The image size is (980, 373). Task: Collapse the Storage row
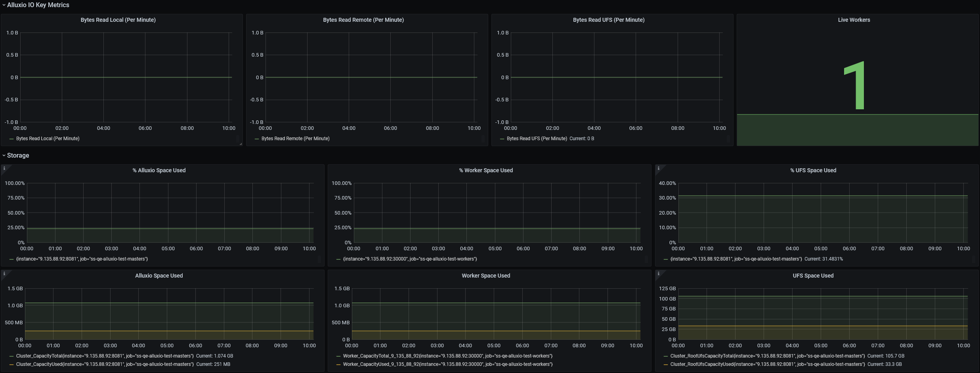(18, 156)
